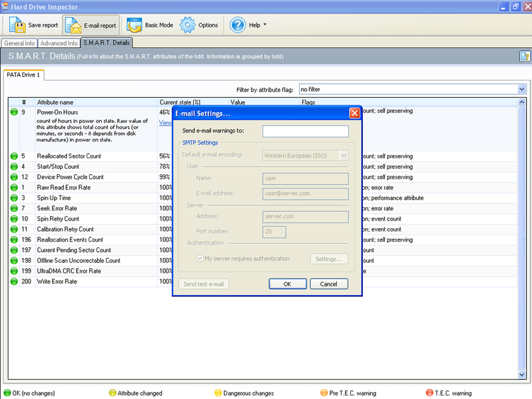Click the Send test e-mail button
Viewport: 532px width, 399px height.
tap(204, 284)
